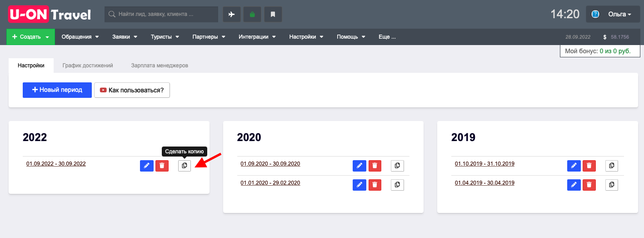Open the 01.09.2020 - 30.09.2020 period link
The height and width of the screenshot is (238, 644).
[270, 164]
